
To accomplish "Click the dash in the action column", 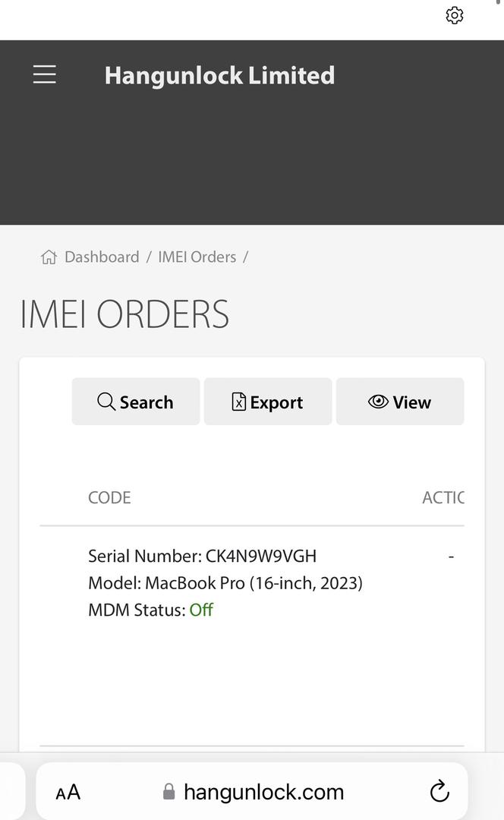I will pyautogui.click(x=451, y=556).
